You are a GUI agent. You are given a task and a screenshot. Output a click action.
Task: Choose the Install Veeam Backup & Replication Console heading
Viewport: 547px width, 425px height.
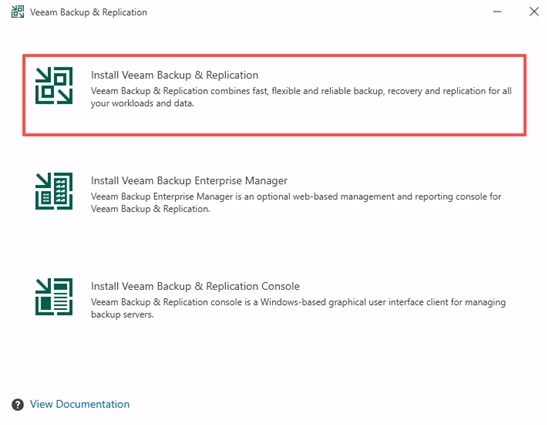pyautogui.click(x=195, y=286)
